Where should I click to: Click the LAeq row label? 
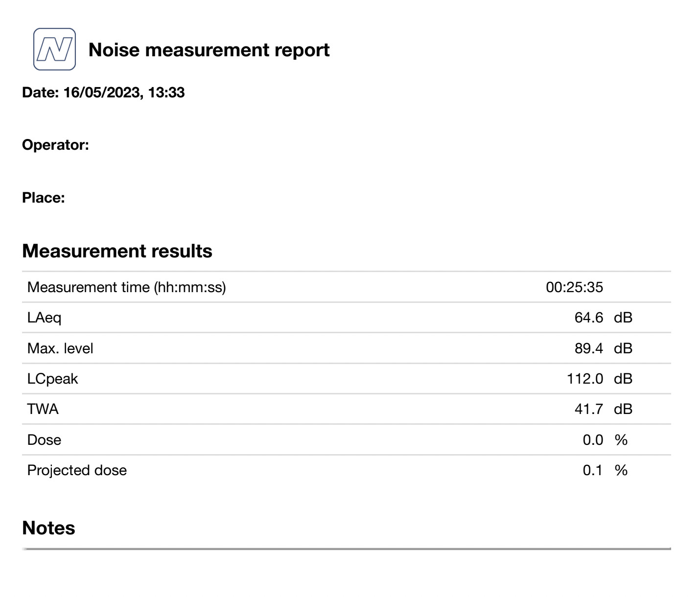coord(45,318)
